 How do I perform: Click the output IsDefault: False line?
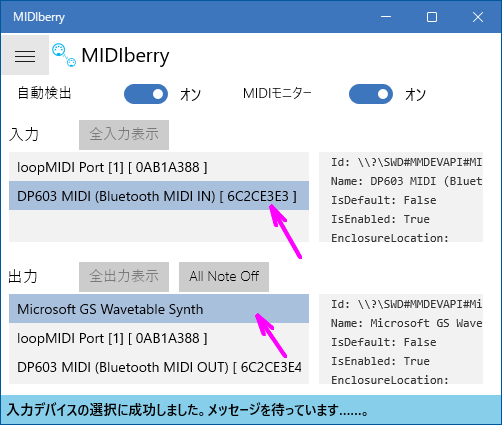pos(384,342)
